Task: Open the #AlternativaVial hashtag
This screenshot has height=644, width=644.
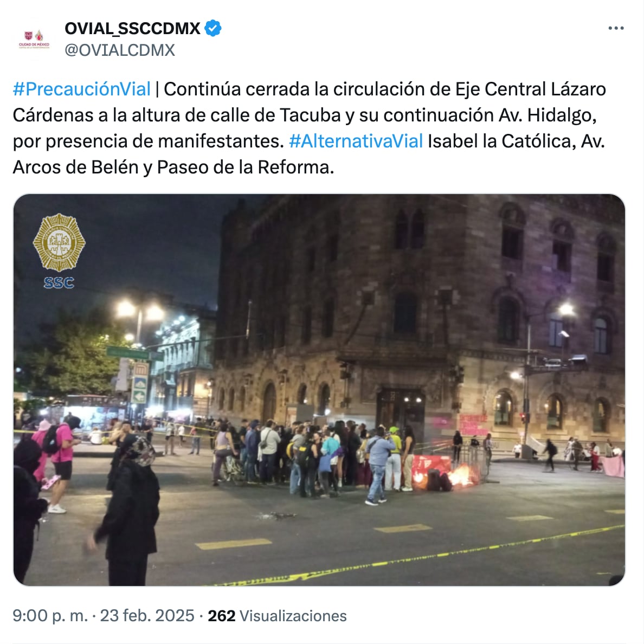Action: tap(356, 141)
